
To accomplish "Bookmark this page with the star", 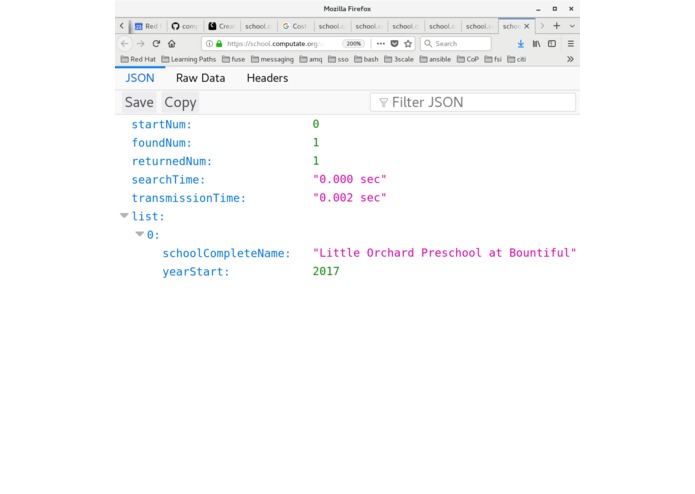I will [408, 43].
